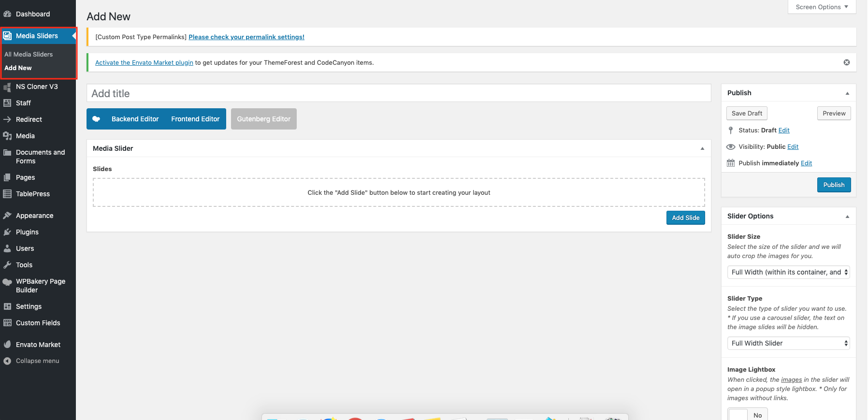Collapse the Slider Options panel

pyautogui.click(x=847, y=217)
